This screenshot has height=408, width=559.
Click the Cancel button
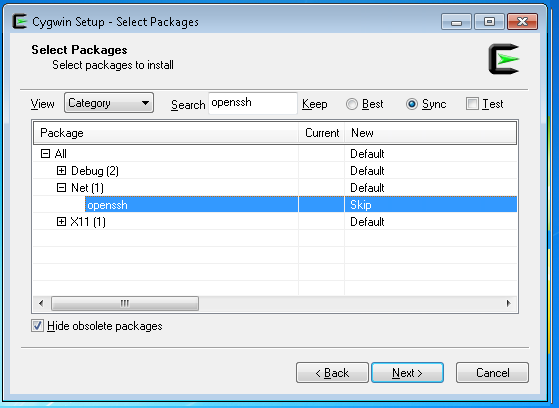pyautogui.click(x=492, y=373)
